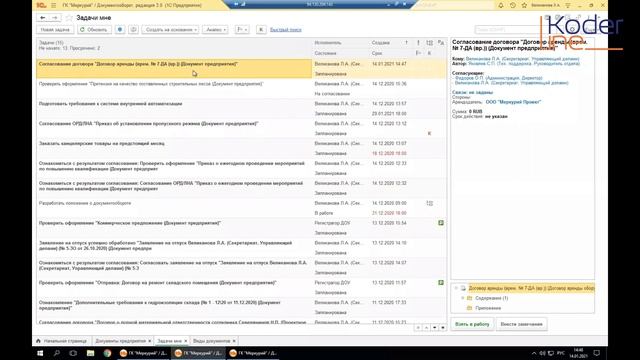Open File Explorer from taskbar
640x360 pixels.
pyautogui.click(x=91, y=353)
